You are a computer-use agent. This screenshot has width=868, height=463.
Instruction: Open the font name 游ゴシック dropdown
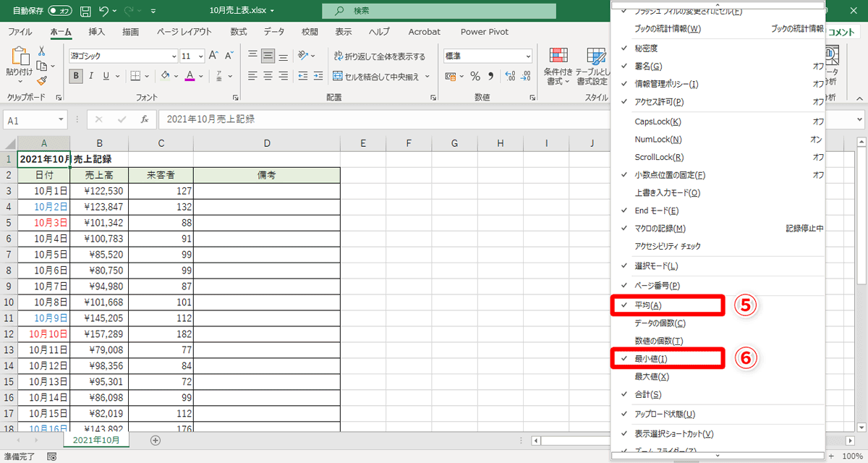[174, 56]
